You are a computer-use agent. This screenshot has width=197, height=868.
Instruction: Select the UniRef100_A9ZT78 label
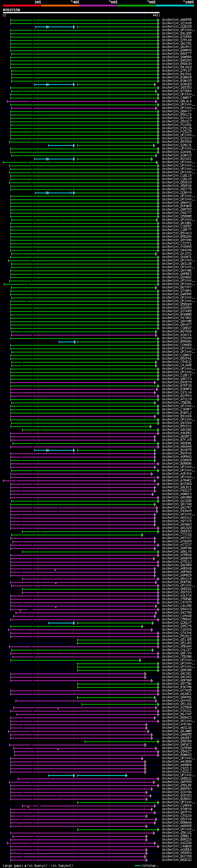[x=177, y=189]
